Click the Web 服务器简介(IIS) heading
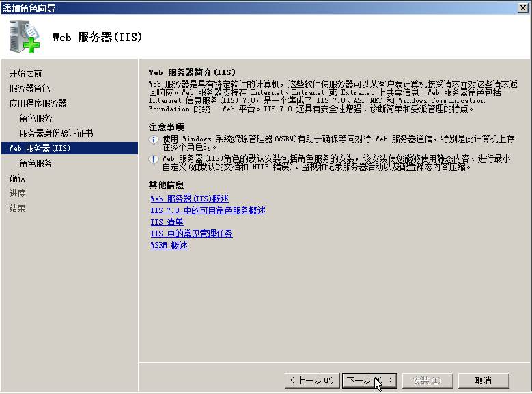532x394 pixels. click(192, 72)
